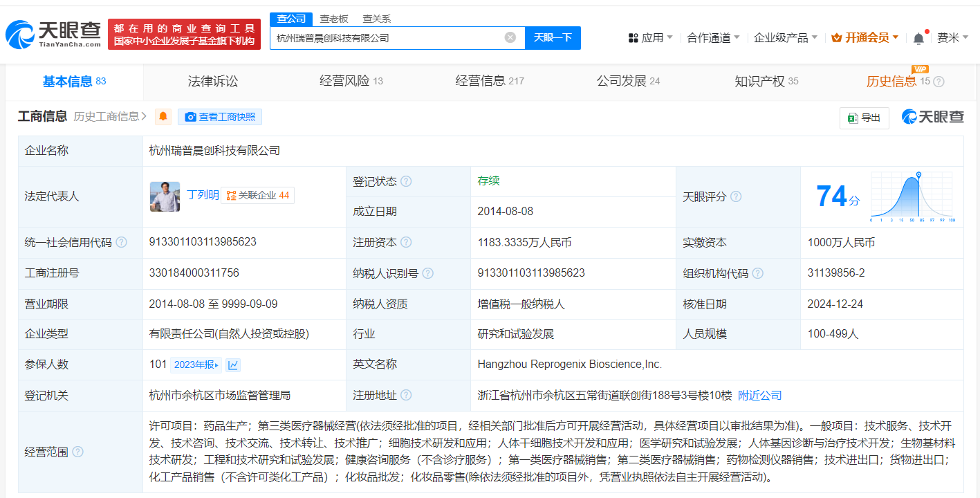Click the notification bell in header
The height and width of the screenshot is (498, 980).
pos(918,38)
